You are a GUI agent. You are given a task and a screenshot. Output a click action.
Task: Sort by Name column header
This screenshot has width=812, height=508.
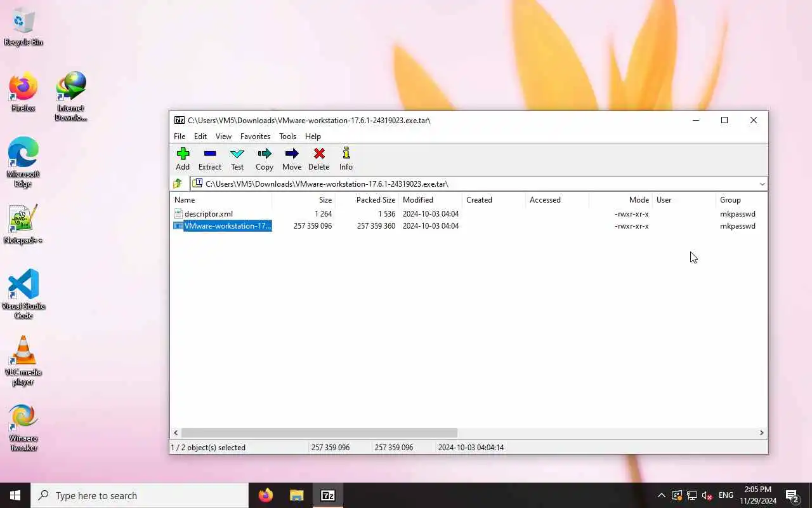click(x=221, y=200)
